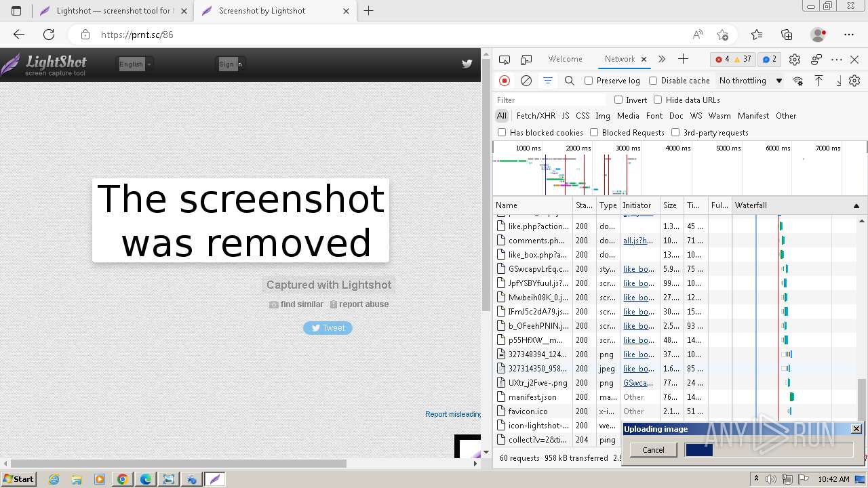The height and width of the screenshot is (488, 868).
Task: Click report abuse link
Action: pos(359,304)
